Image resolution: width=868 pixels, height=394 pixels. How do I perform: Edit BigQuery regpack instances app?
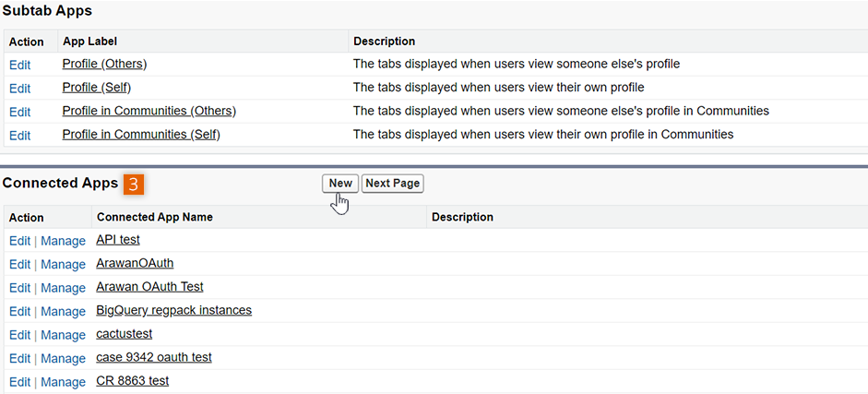[x=20, y=312]
